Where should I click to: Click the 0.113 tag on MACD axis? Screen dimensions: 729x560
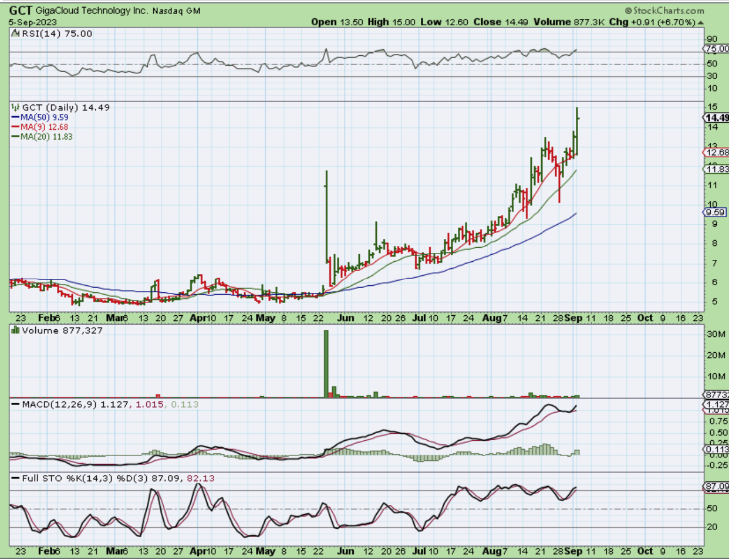coord(717,449)
